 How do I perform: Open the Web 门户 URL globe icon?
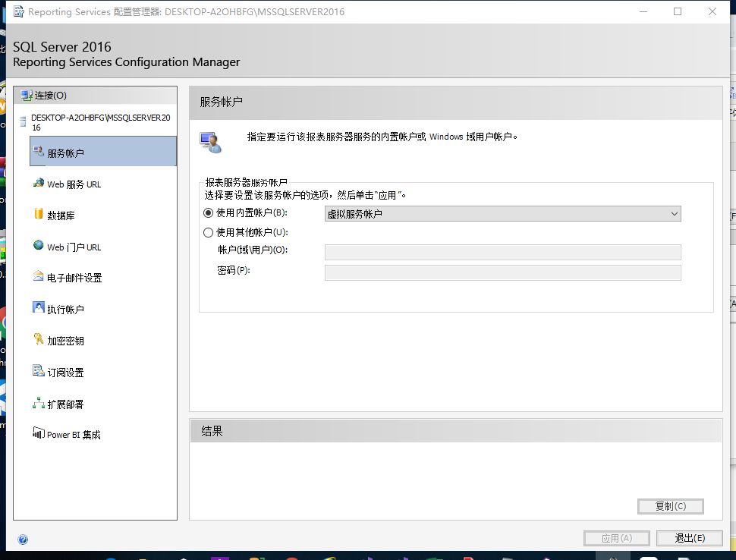(x=39, y=245)
